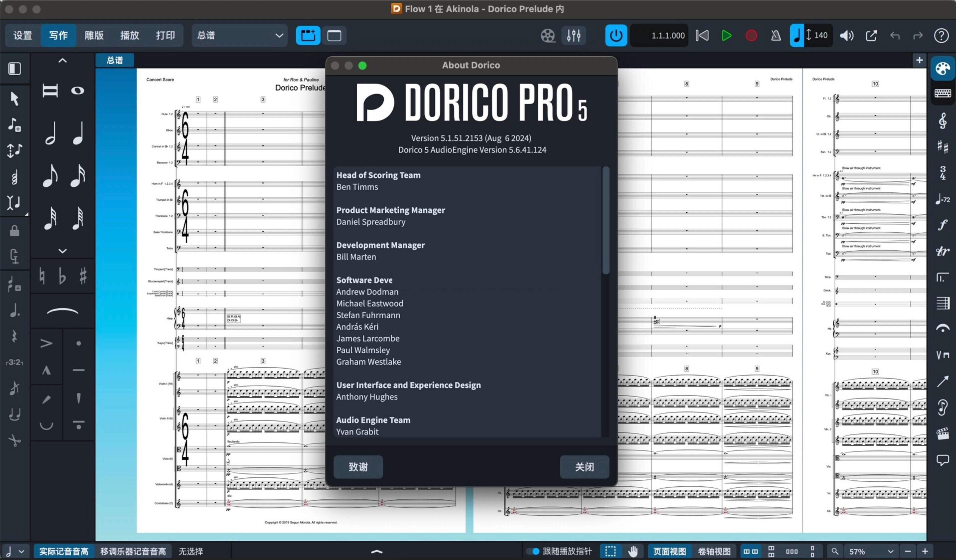956x560 pixels.
Task: Choose the sharp accidental
Action: pyautogui.click(x=83, y=276)
